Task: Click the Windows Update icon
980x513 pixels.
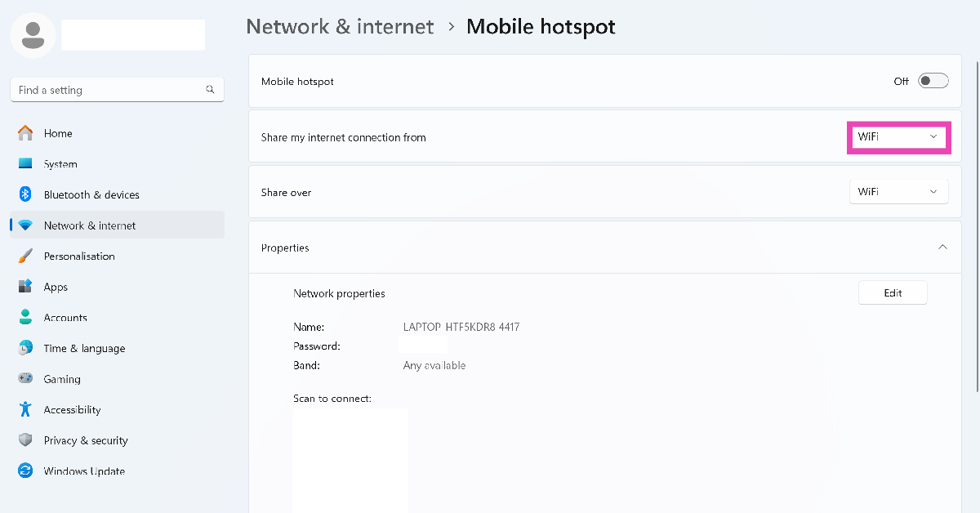Action: [x=25, y=471]
